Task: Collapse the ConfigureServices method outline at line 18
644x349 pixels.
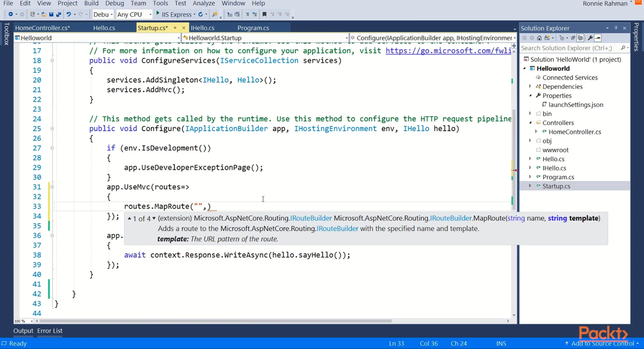Action: point(52,61)
